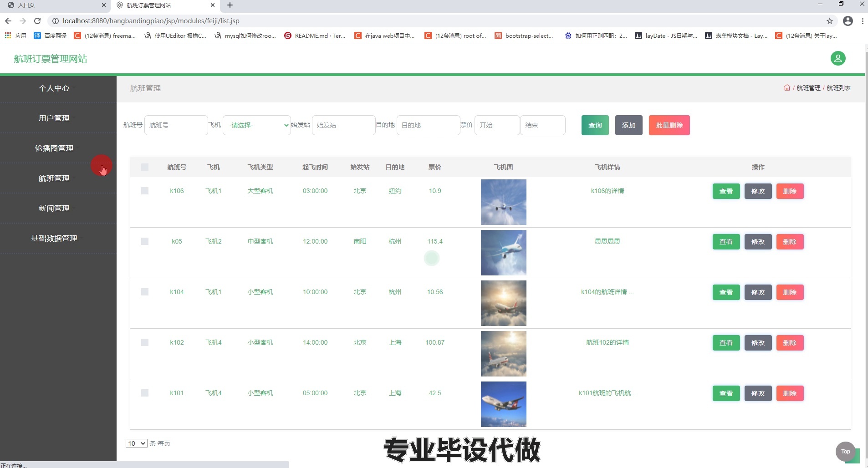Open the rows-per-page dropdown showing 10

coord(137,443)
